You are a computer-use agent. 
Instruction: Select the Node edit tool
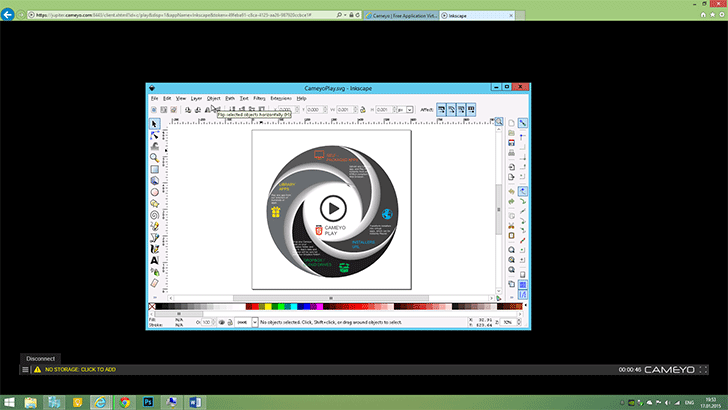coord(155,135)
